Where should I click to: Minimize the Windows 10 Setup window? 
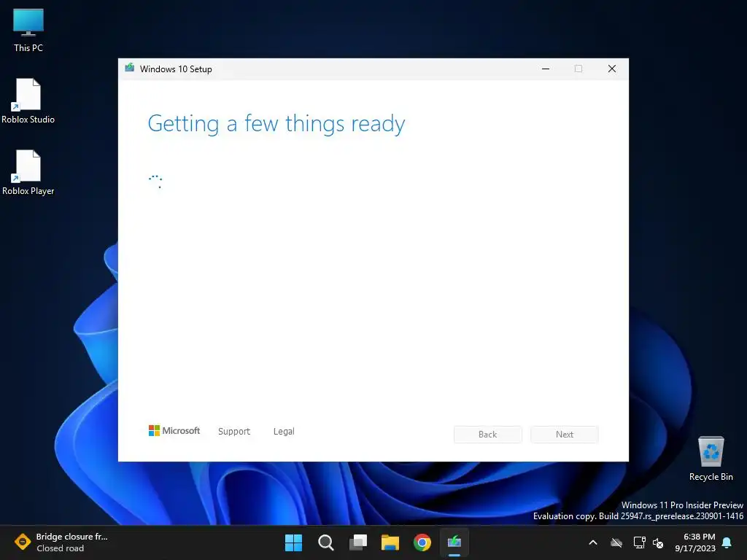(546, 69)
